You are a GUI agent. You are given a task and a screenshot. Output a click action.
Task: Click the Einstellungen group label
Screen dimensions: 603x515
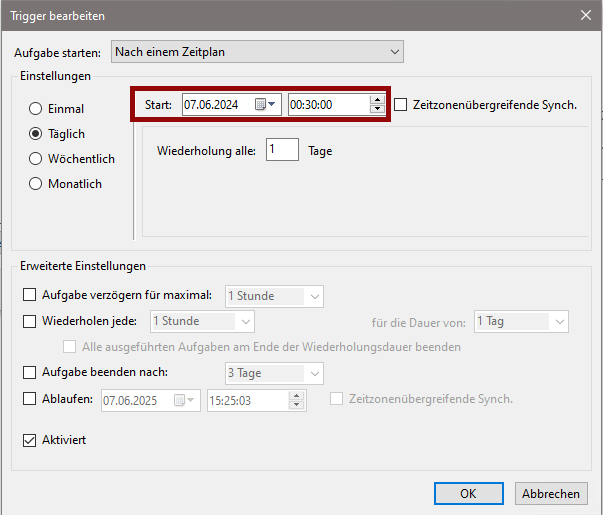click(x=55, y=76)
